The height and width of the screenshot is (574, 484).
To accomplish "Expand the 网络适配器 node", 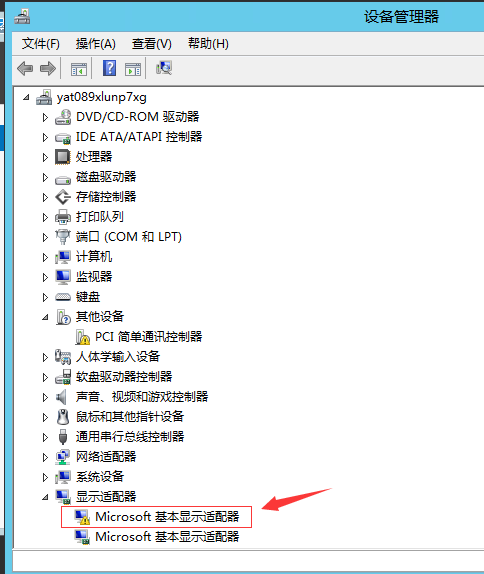I will pos(45,457).
